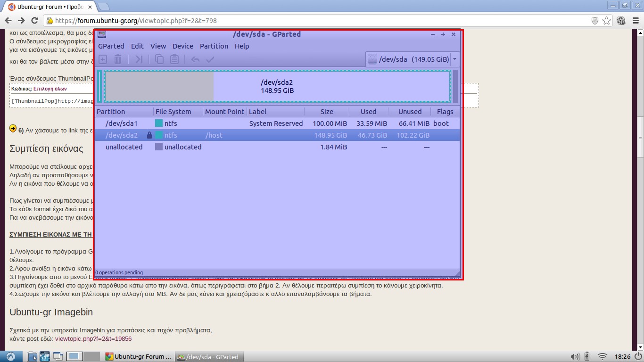
Task: Click the Apply all operations checkmark icon
Action: (x=210, y=59)
